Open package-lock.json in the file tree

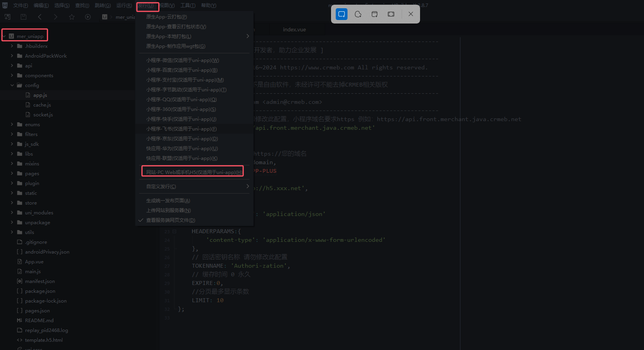pyautogui.click(x=46, y=301)
